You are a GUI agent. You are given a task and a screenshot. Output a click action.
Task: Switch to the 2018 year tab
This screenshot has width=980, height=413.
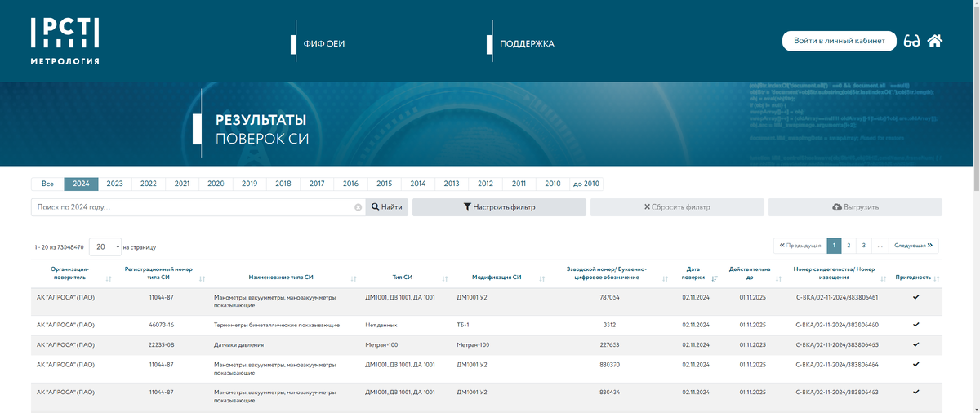pos(283,184)
